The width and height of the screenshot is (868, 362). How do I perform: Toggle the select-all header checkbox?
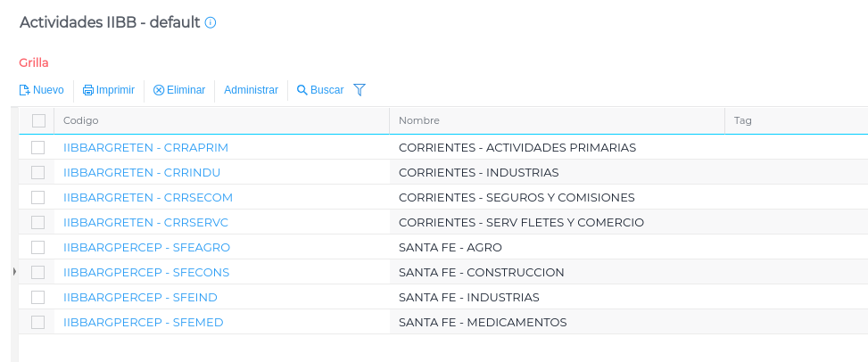(38, 120)
